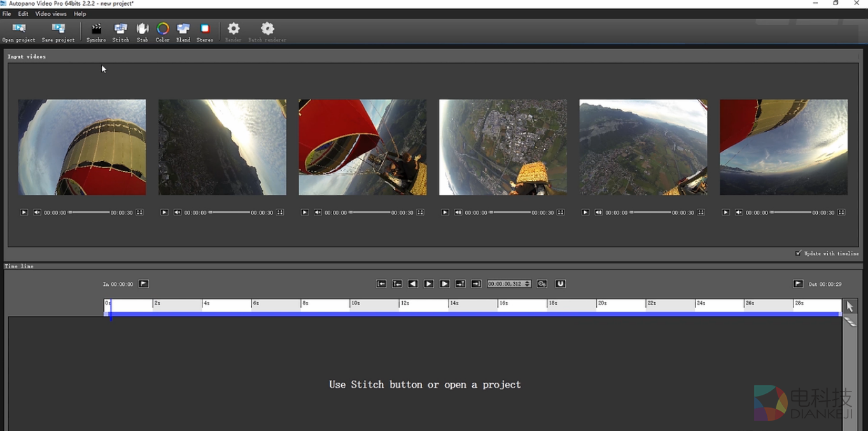The height and width of the screenshot is (431, 868).
Task: Click the timecode stepper arrows
Action: 528,284
